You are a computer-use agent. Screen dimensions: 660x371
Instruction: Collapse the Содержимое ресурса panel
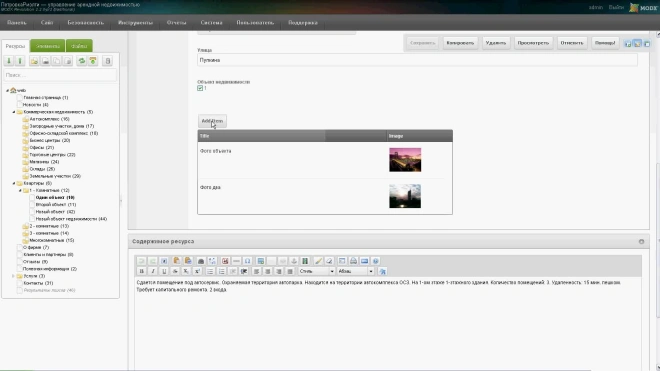[x=641, y=242]
